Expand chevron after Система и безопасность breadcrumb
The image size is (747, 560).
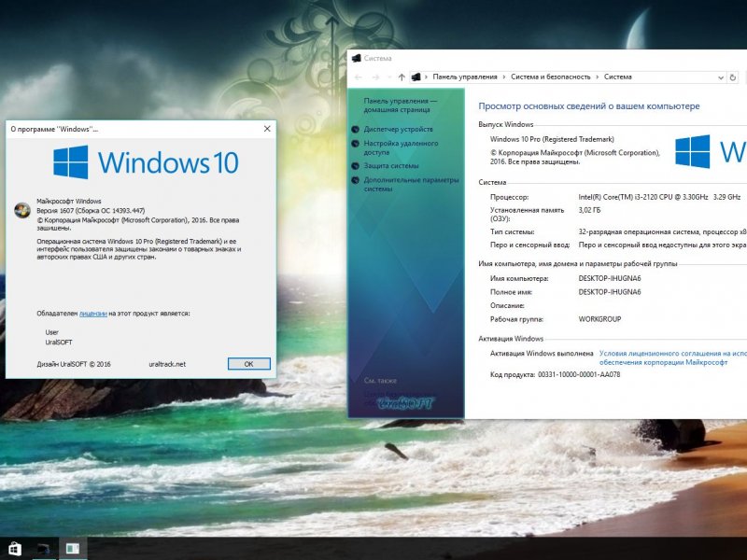597,77
